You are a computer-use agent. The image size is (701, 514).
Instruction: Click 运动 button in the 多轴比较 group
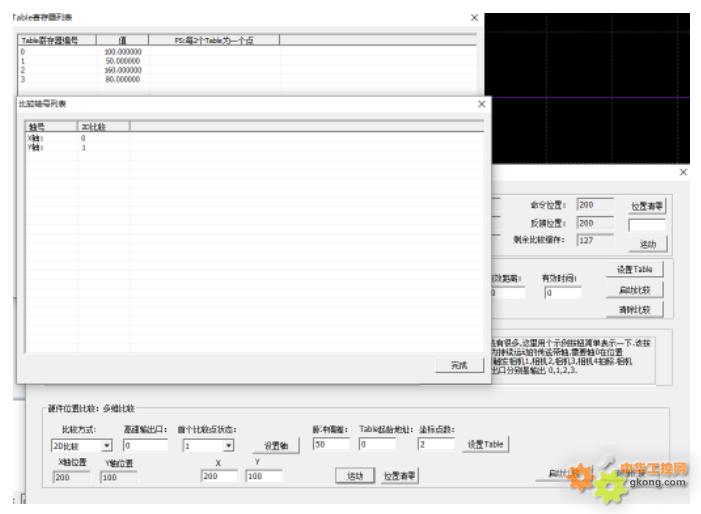(355, 476)
